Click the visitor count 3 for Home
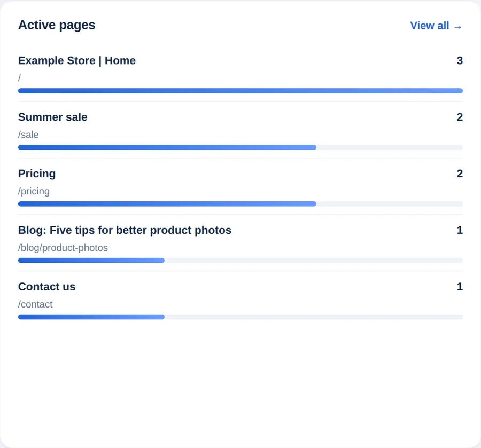481x448 pixels. (460, 61)
